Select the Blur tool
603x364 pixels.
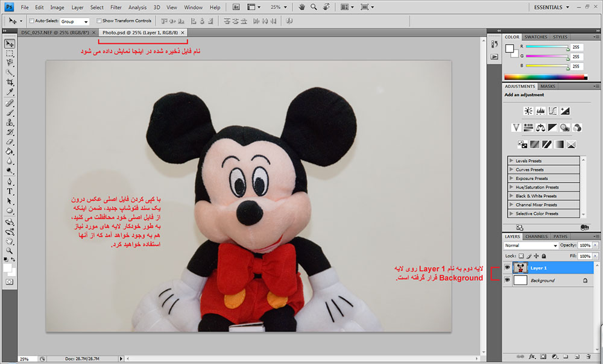(10, 161)
